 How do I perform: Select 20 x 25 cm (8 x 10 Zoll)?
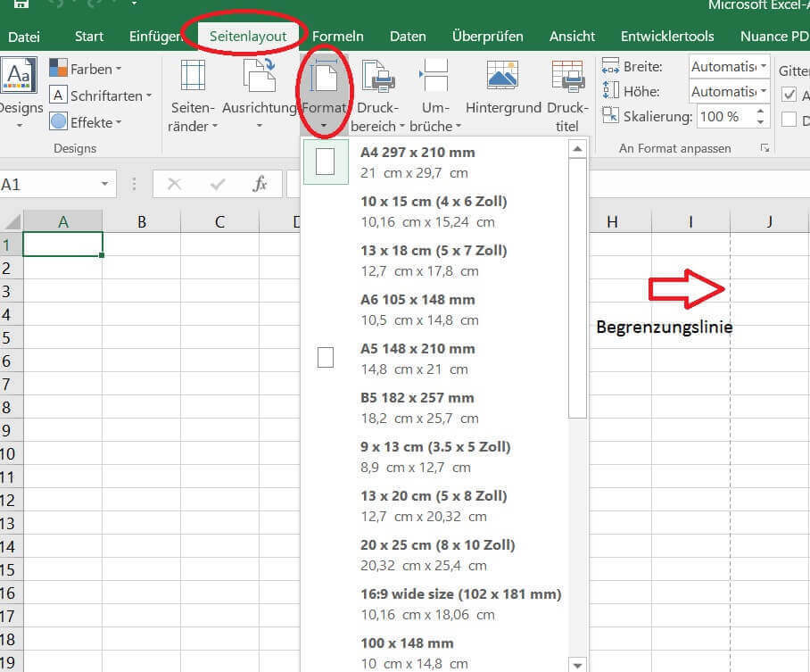435,555
